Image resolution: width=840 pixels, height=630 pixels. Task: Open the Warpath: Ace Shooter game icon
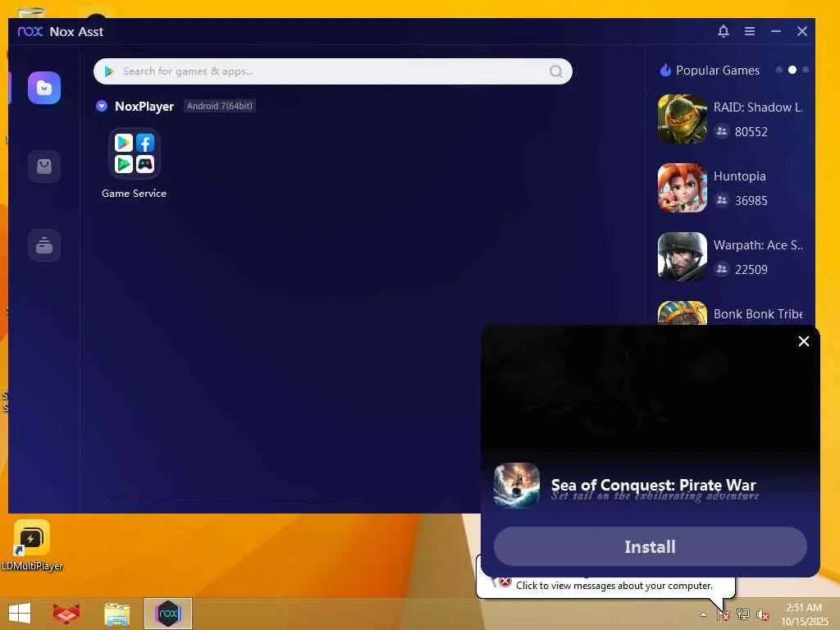click(x=682, y=257)
